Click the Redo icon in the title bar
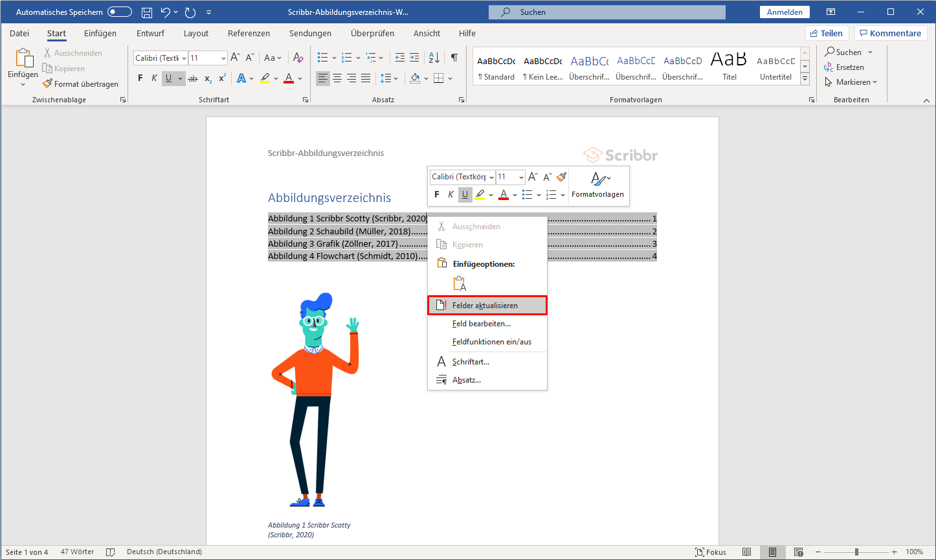This screenshot has width=936, height=560. (x=190, y=12)
